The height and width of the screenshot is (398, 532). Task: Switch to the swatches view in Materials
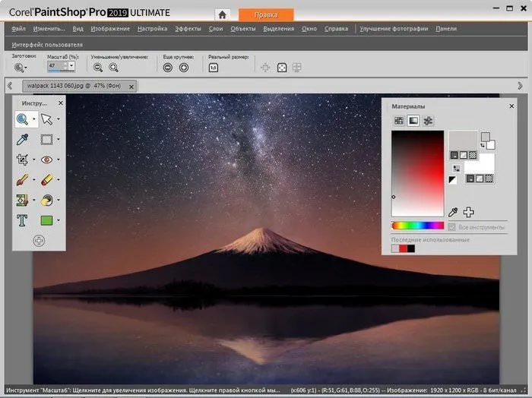tap(428, 121)
